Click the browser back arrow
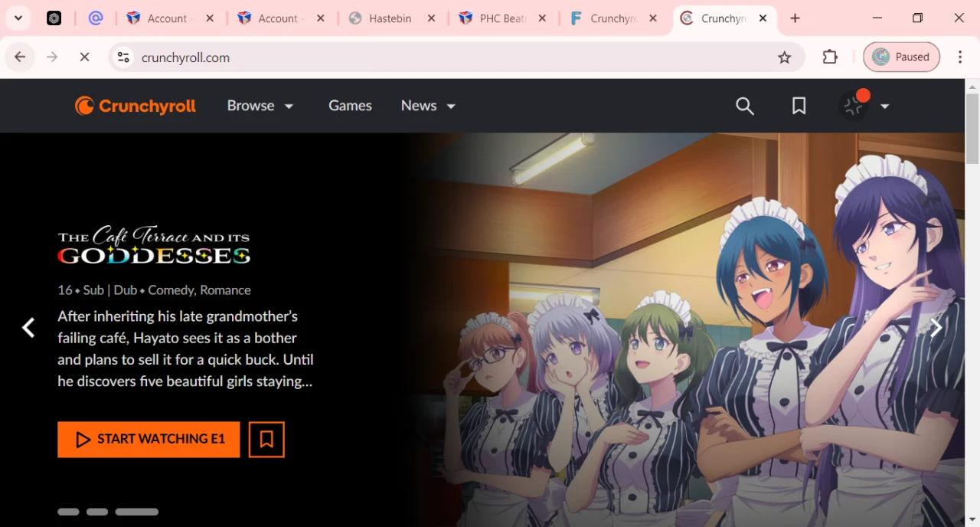Viewport: 980px width, 527px height. [x=20, y=57]
